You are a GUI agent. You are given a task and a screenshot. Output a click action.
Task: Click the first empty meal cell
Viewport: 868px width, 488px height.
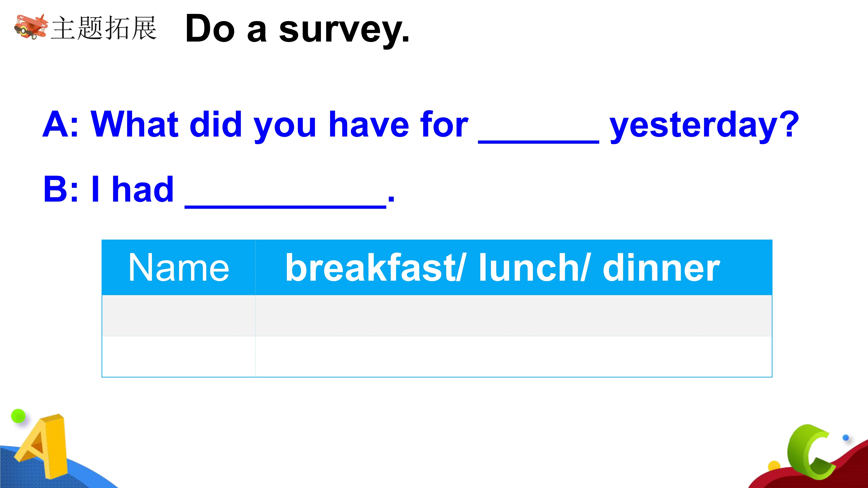514,316
